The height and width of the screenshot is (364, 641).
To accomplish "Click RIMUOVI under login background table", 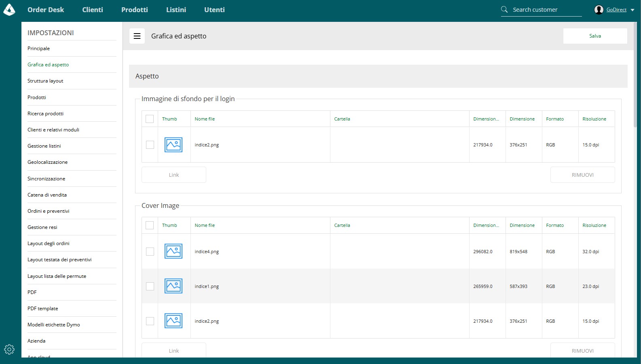I will pos(583,175).
